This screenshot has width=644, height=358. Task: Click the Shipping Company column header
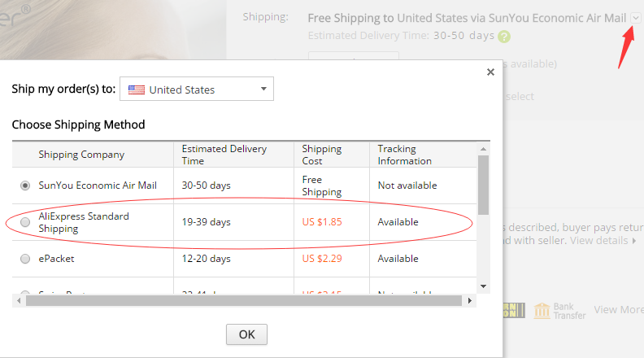(81, 155)
